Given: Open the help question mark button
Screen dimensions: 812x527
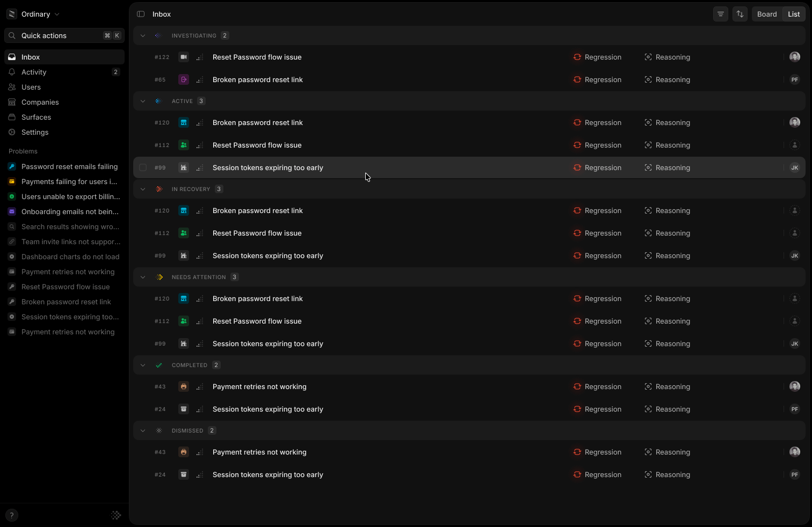Looking at the screenshot, I should pyautogui.click(x=11, y=515).
